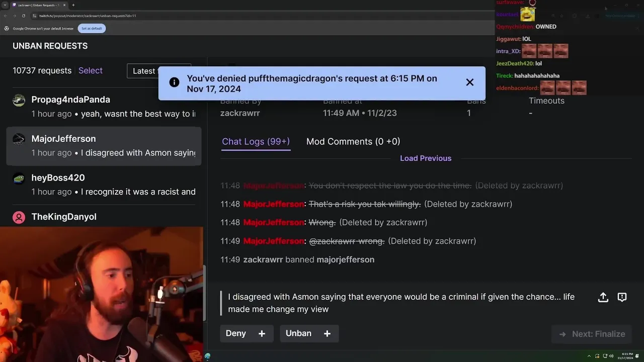Click the 'Timeouts' column label
This screenshot has width=644, height=362.
546,101
